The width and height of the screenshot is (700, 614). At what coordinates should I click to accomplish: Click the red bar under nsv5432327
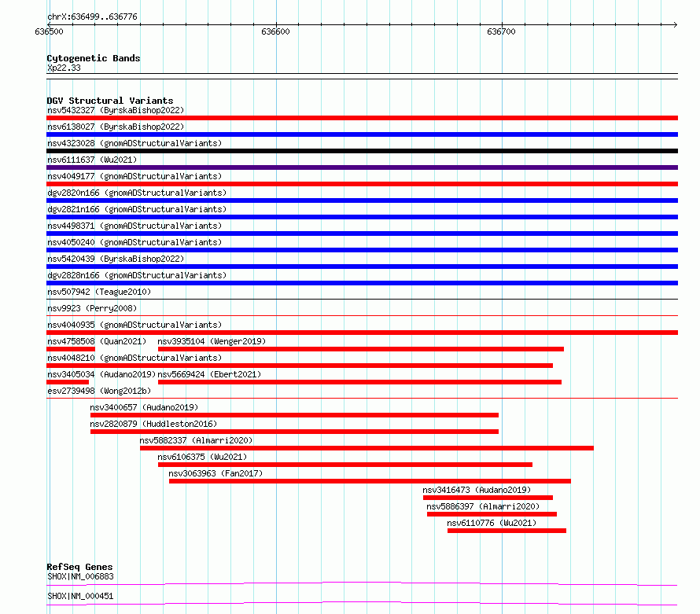pyautogui.click(x=362, y=118)
